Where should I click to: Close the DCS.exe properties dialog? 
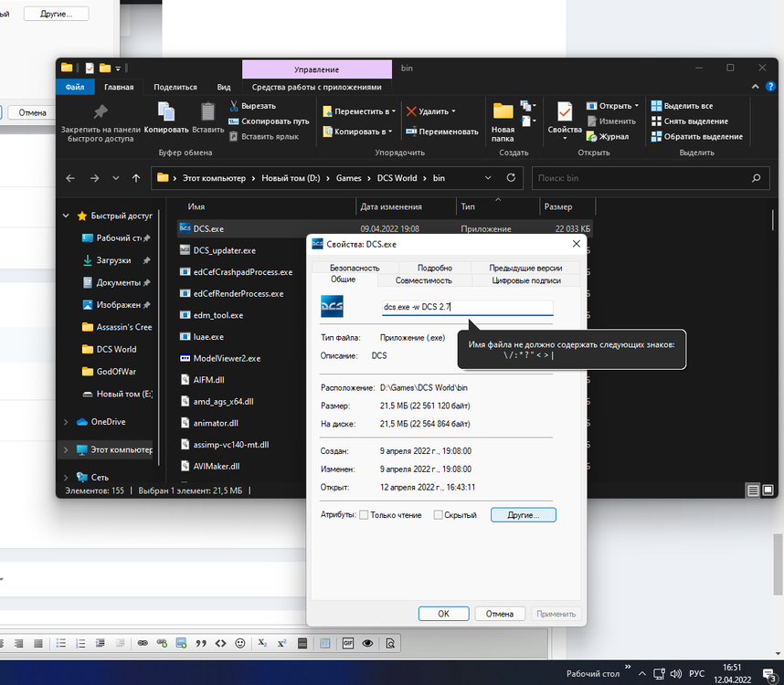pyautogui.click(x=576, y=244)
